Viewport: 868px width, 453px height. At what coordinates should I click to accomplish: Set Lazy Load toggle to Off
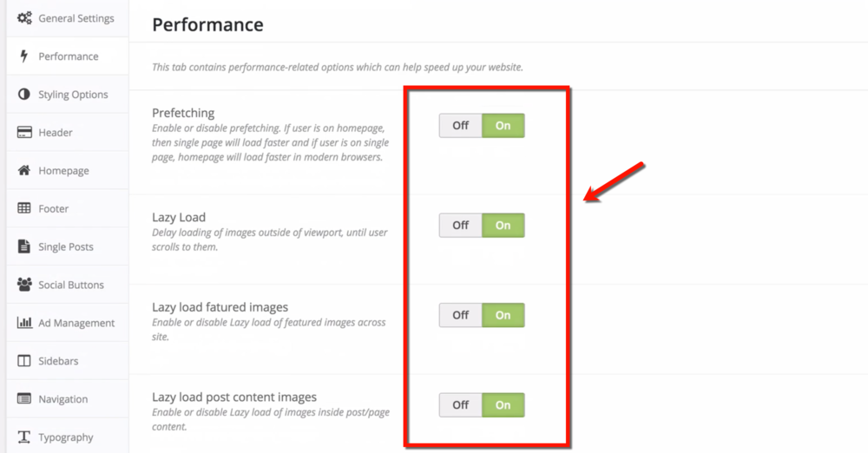point(461,226)
